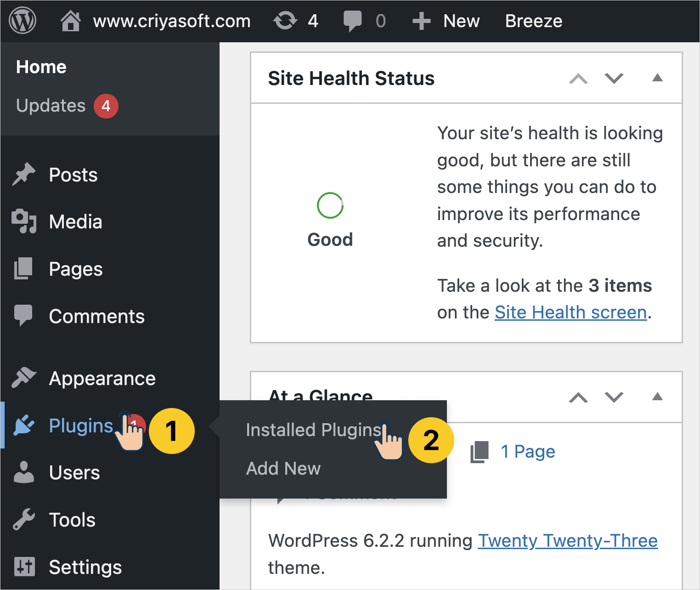Click the Tools wrench icon
Image resolution: width=700 pixels, height=590 pixels.
pos(24,519)
